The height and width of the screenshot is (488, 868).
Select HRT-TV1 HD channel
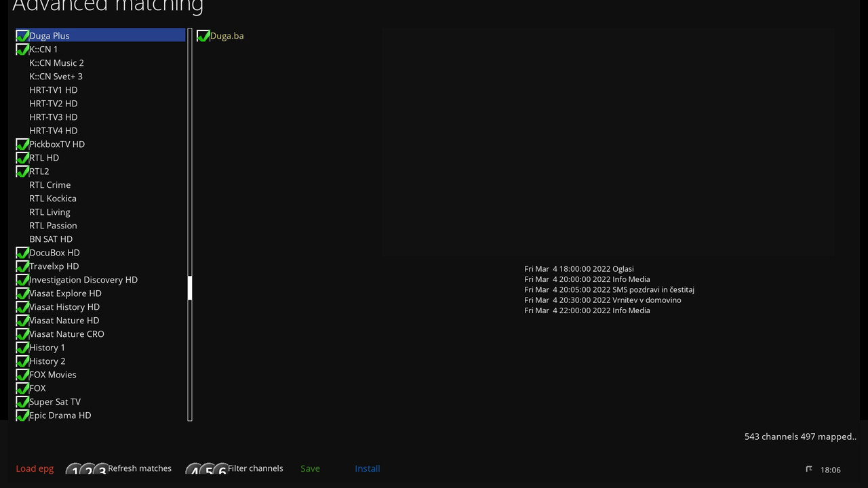tap(100, 89)
